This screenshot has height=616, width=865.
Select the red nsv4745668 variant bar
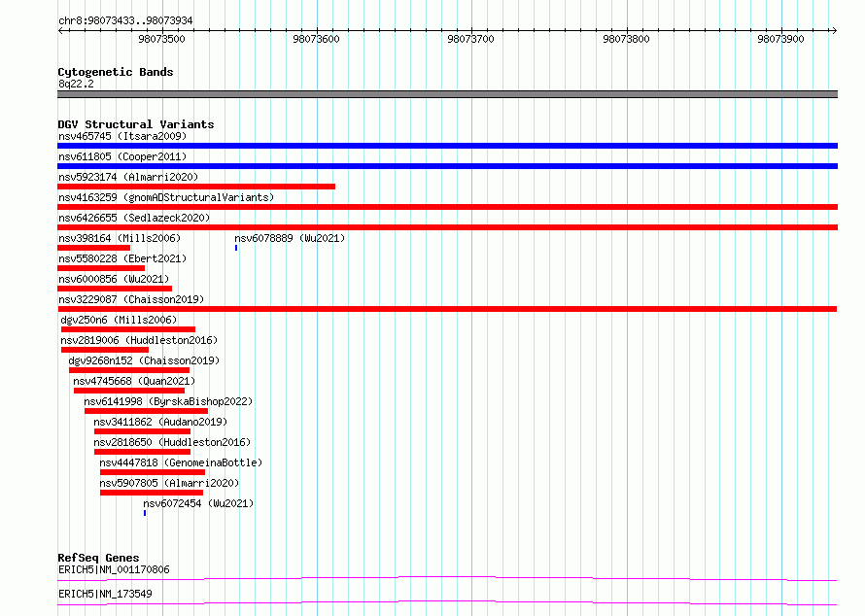129,391
